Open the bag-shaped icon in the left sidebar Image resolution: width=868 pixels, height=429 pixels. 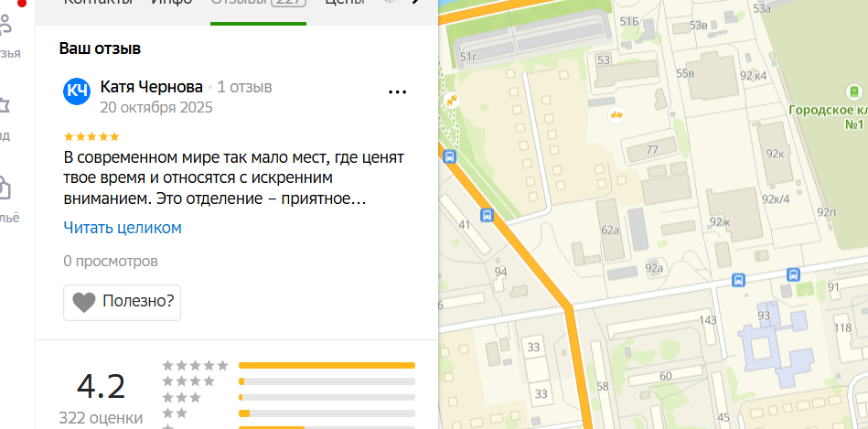click(x=5, y=188)
